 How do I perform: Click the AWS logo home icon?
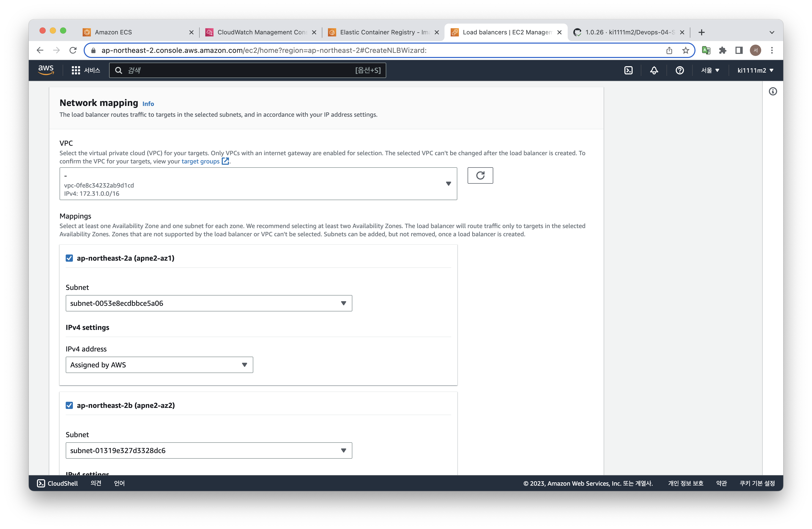tap(46, 70)
